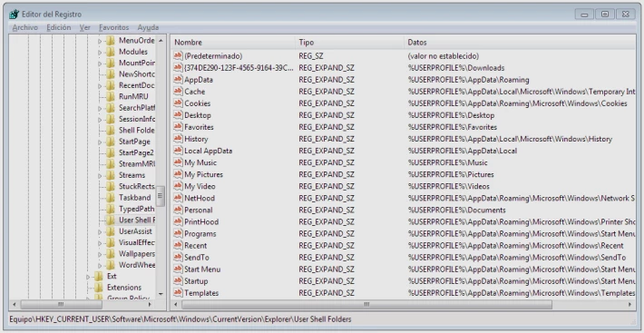Click the Programs value icon
The width and height of the screenshot is (644, 333).
point(178,233)
